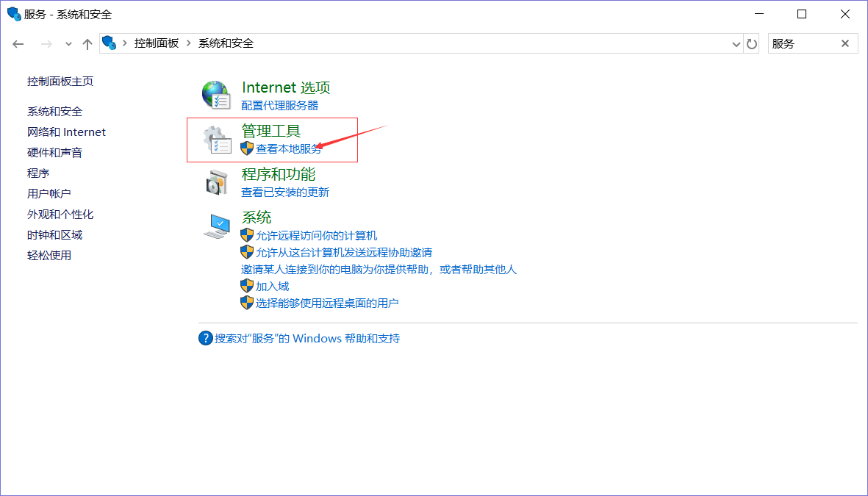Open 轻松使用 category
Screen dimensions: 868x496
point(49,255)
